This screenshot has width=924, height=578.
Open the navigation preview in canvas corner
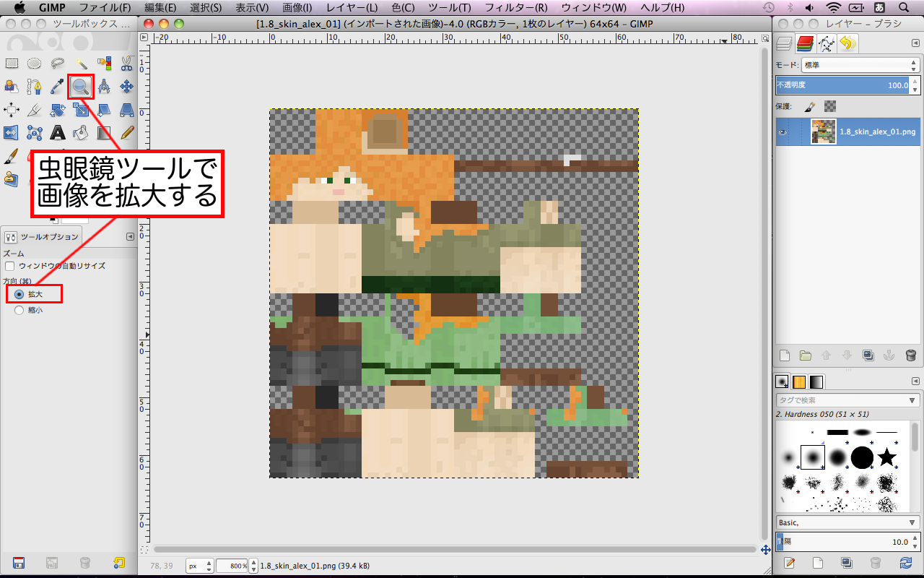click(765, 550)
